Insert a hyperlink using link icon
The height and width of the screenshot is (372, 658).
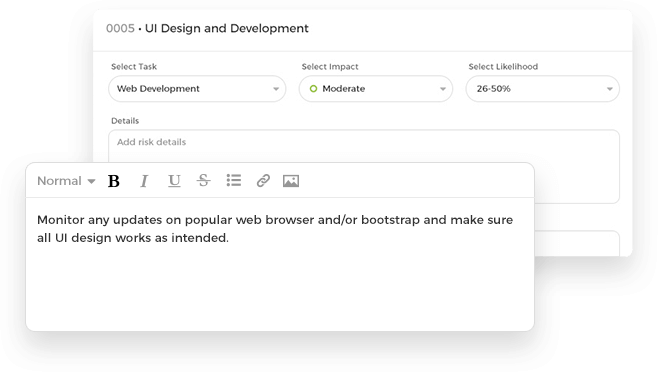coord(263,181)
